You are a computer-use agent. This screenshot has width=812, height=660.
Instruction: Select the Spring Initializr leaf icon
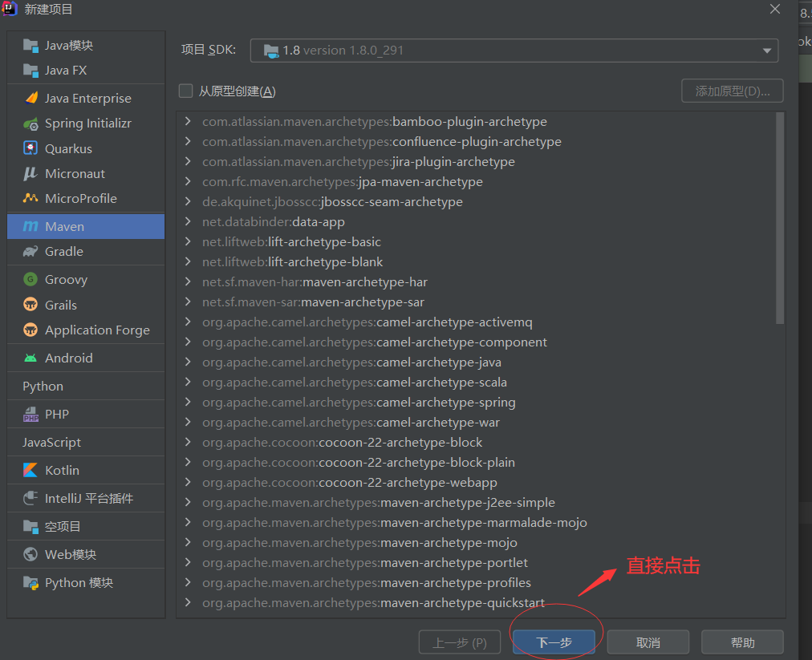click(x=30, y=123)
